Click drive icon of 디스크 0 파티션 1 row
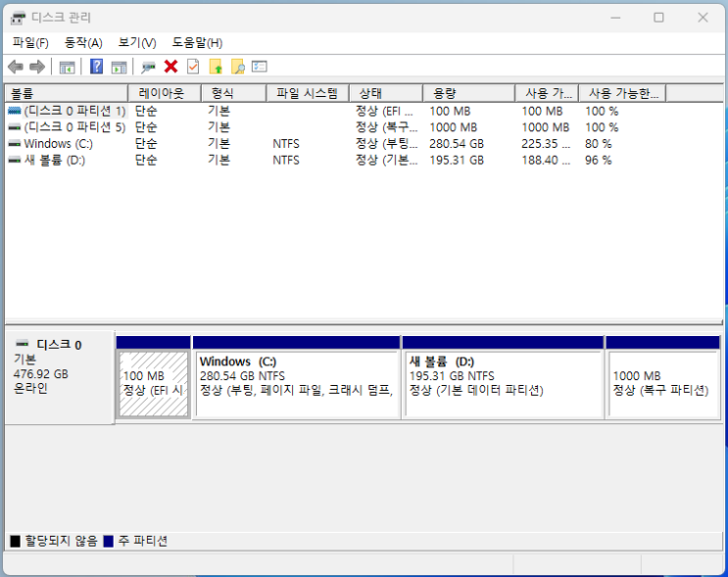728x577 pixels. coord(15,111)
